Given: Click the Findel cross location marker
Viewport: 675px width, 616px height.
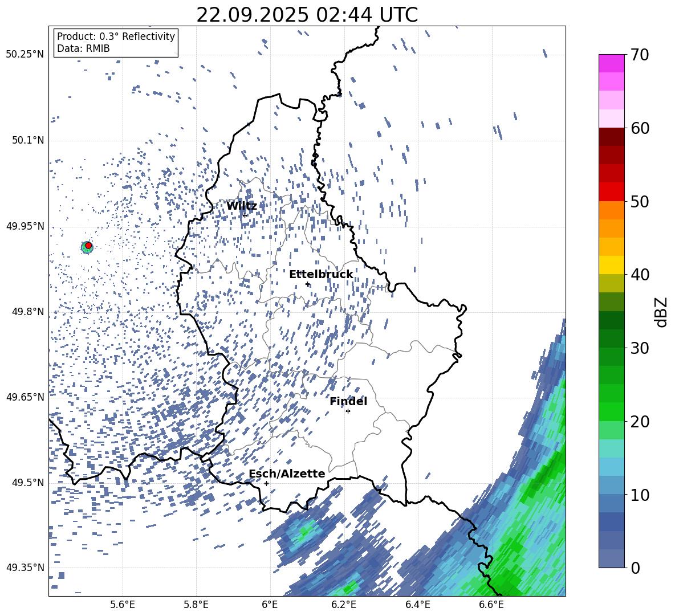Looking at the screenshot, I should [x=348, y=411].
